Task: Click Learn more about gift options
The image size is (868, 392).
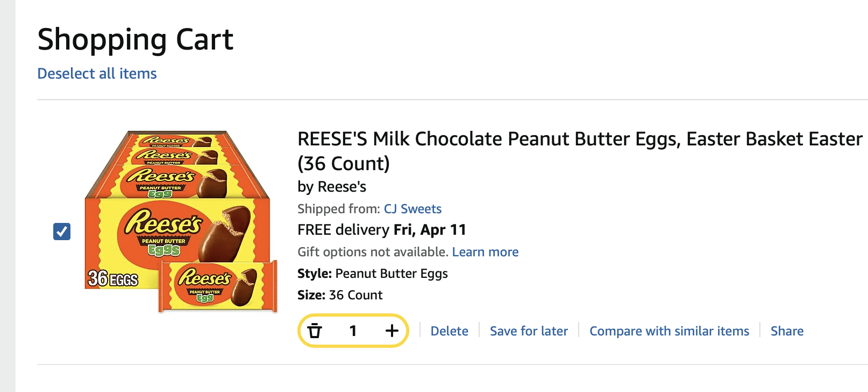Action: click(x=485, y=252)
